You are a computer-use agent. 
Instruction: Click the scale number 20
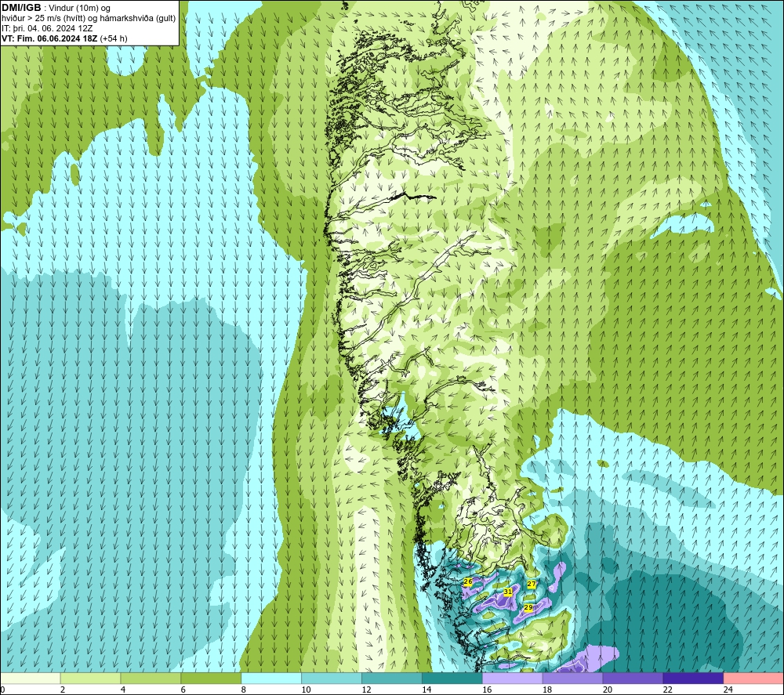point(608,690)
